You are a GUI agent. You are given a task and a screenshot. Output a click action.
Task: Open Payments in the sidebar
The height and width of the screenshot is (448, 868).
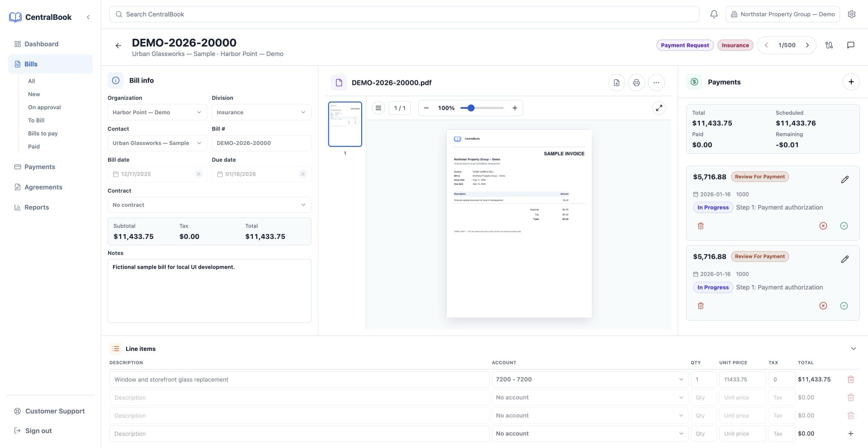point(50,167)
